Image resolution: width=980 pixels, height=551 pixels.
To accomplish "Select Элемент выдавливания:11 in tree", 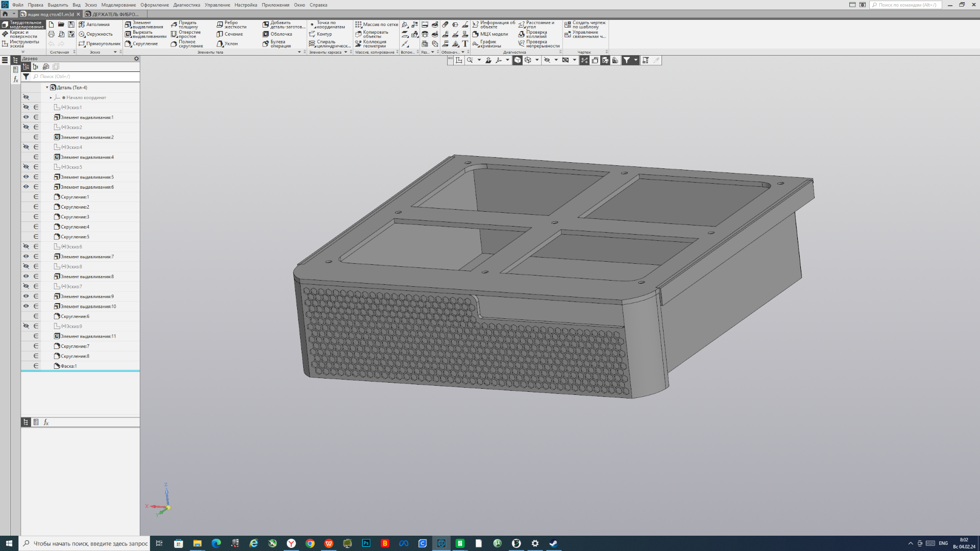I will tap(88, 336).
